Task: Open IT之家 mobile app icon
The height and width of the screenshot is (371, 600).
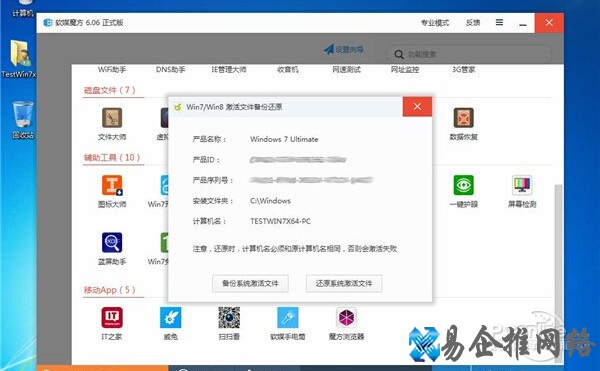Action: pos(112,317)
